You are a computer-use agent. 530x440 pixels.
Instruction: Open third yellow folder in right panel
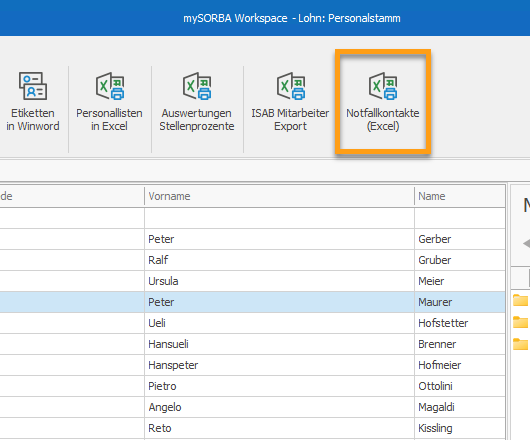520,344
